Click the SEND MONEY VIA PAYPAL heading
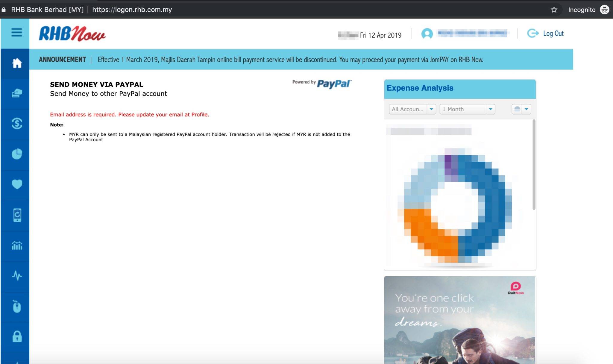 click(x=96, y=84)
